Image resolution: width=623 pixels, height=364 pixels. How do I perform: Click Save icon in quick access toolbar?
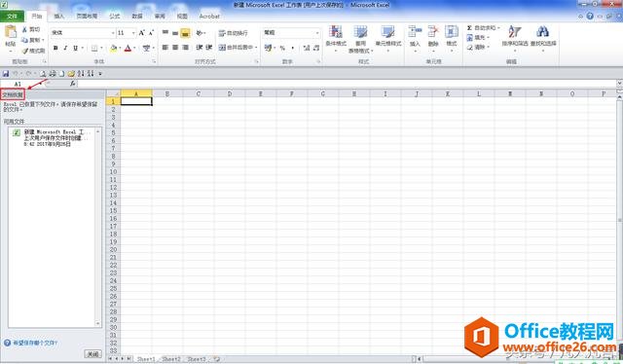coord(6,74)
